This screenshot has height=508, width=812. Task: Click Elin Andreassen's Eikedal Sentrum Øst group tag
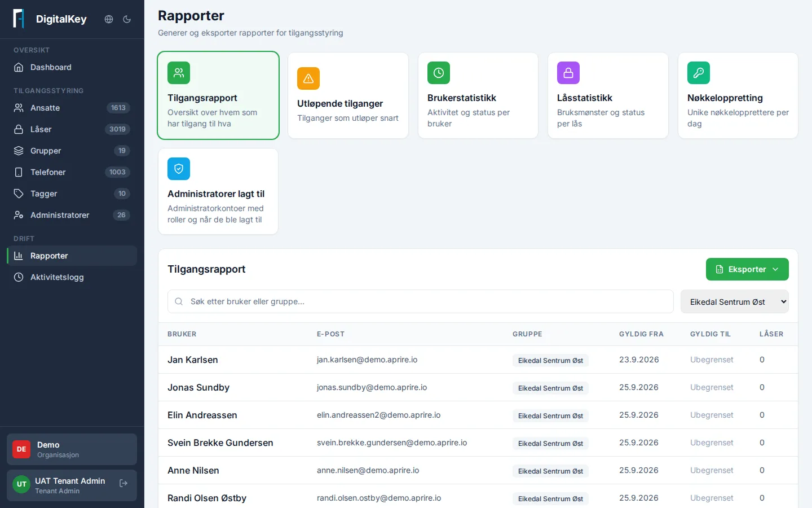550,415
